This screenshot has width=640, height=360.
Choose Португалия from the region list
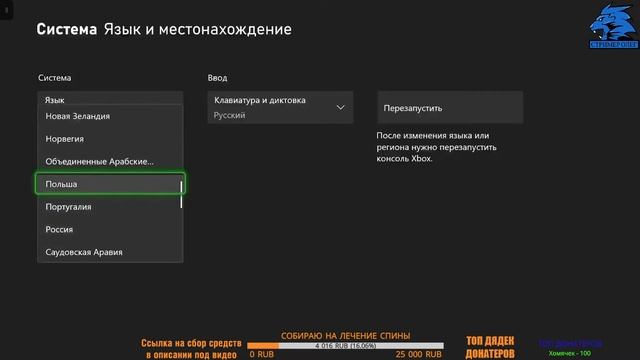[110, 207]
